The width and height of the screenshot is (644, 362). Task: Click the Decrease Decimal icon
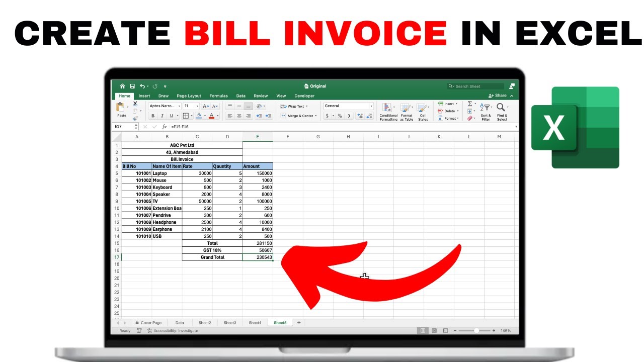[x=370, y=116]
